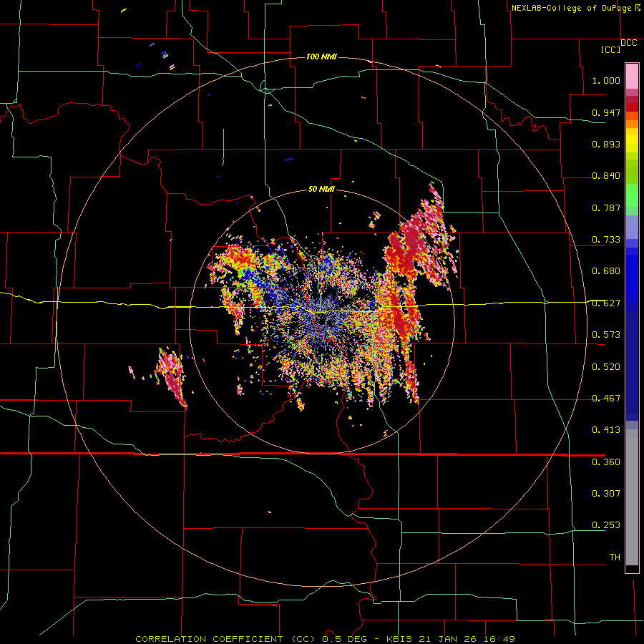Click the 0.307 legend value
The height and width of the screenshot is (644, 644).
point(606,493)
